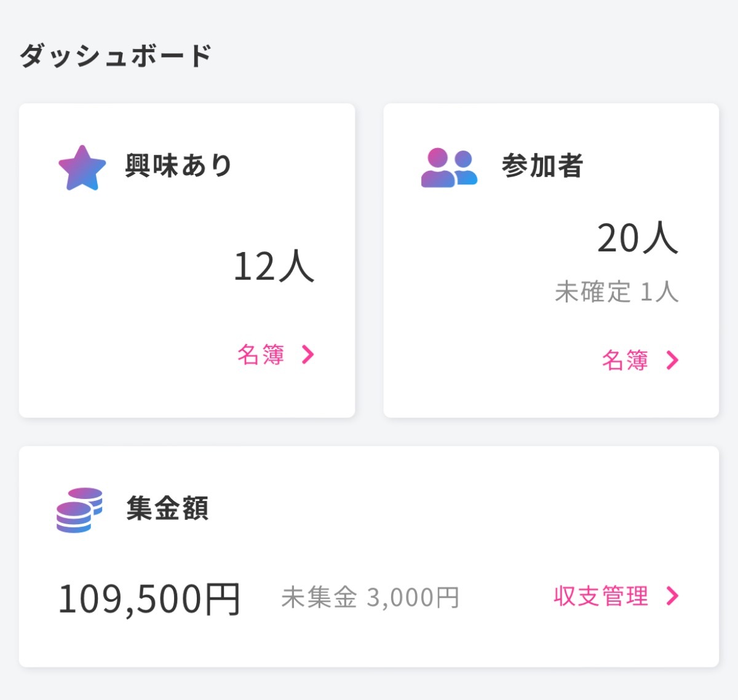This screenshot has height=700, width=738.
Task: Click the 興味あり card title
Action: 178,166
